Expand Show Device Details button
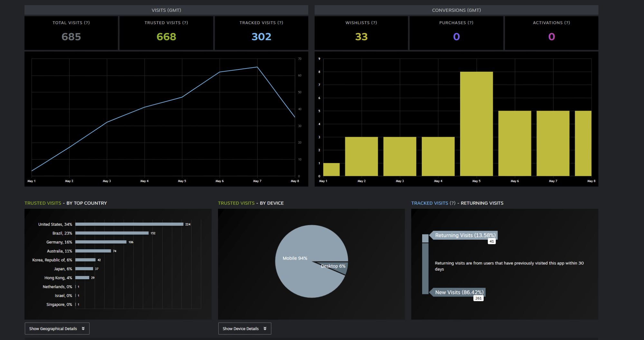The width and height of the screenshot is (644, 340). point(244,328)
